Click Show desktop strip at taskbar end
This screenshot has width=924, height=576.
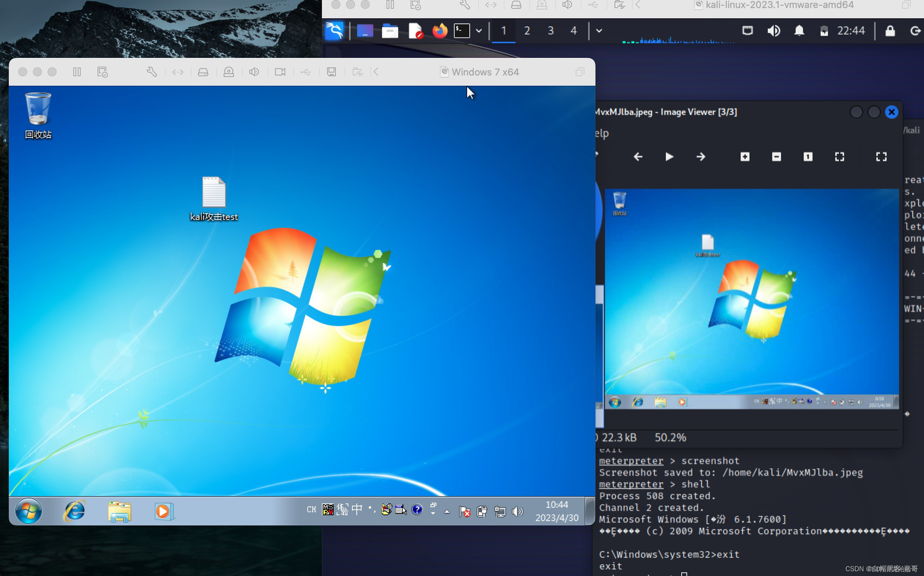click(590, 511)
